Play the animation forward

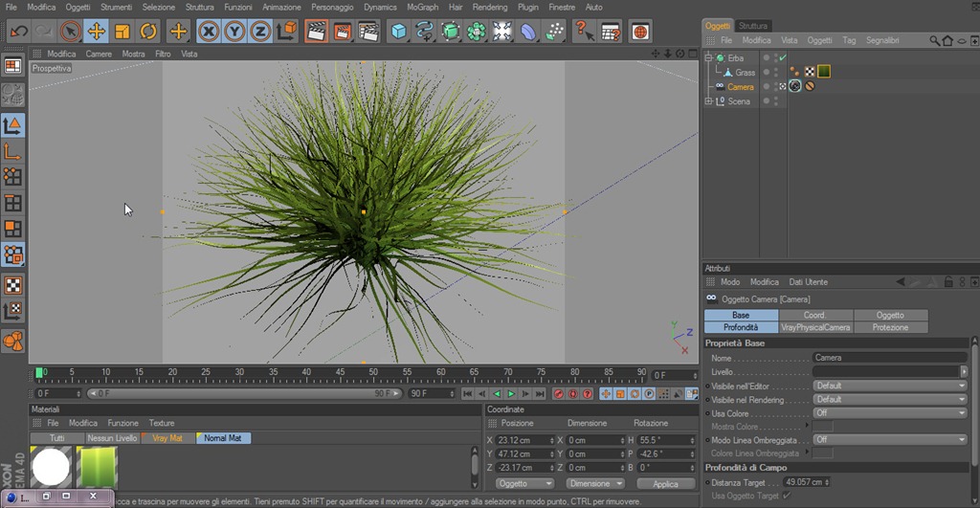pos(511,393)
